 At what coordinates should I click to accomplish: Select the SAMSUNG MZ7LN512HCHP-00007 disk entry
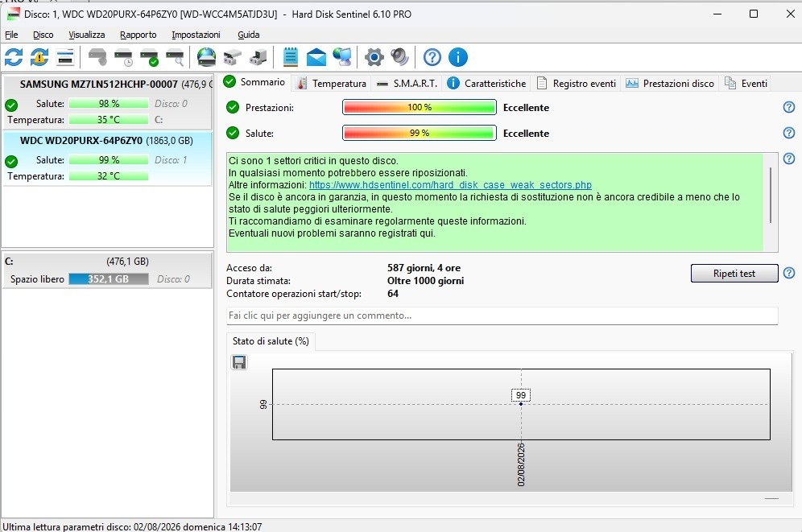click(x=107, y=101)
